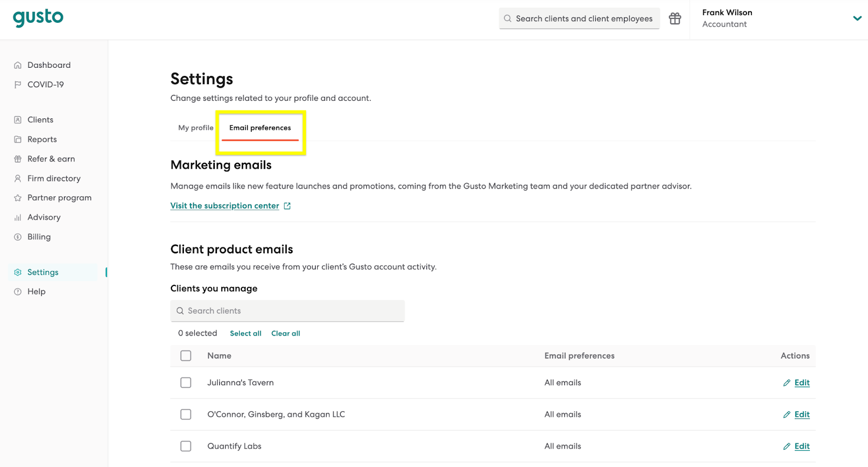The height and width of the screenshot is (467, 868).
Task: Click the Billing dollar icon
Action: coord(18,237)
